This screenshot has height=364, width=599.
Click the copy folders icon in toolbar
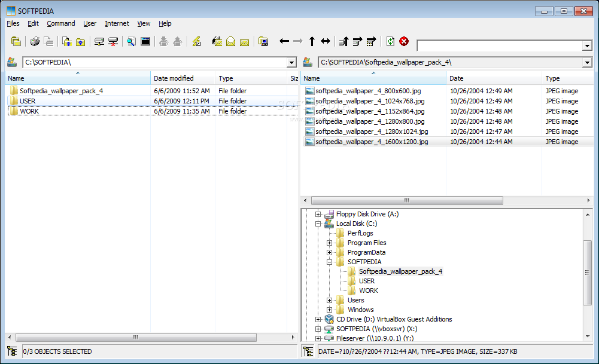16,41
